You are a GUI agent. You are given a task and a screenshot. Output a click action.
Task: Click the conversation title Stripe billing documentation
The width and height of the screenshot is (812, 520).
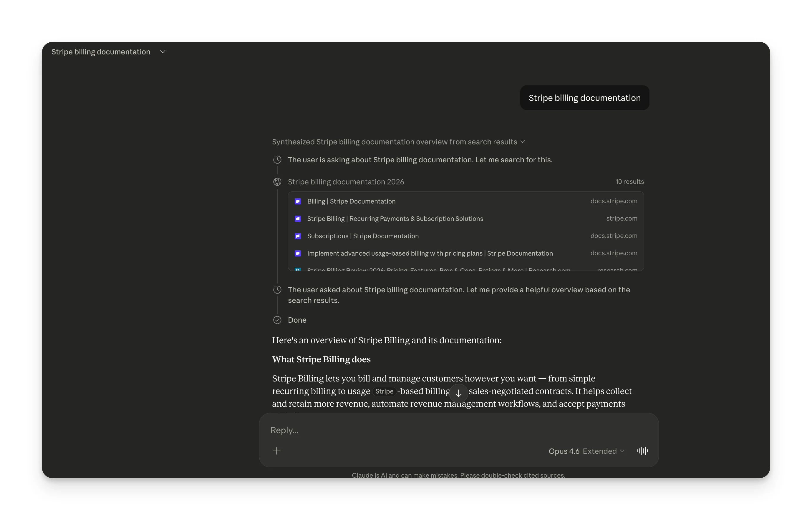pyautogui.click(x=101, y=52)
